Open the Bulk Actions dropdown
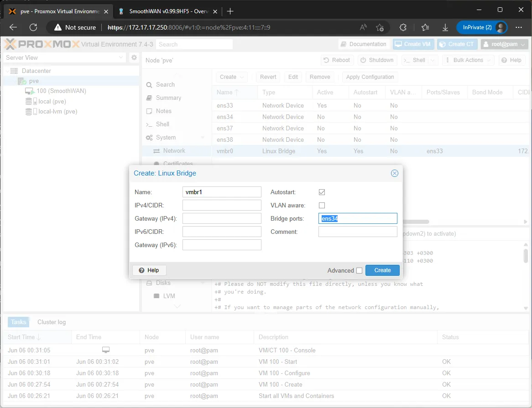The width and height of the screenshot is (532, 408). (x=468, y=60)
